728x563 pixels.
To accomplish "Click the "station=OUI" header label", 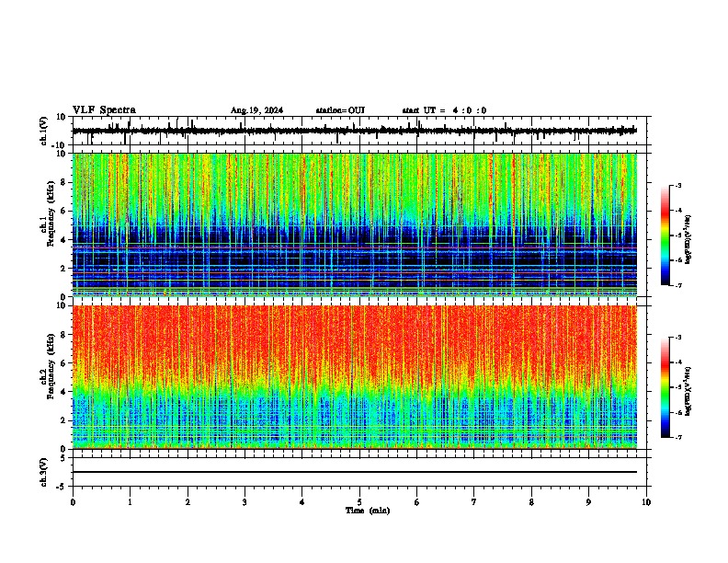I will 340,110.
